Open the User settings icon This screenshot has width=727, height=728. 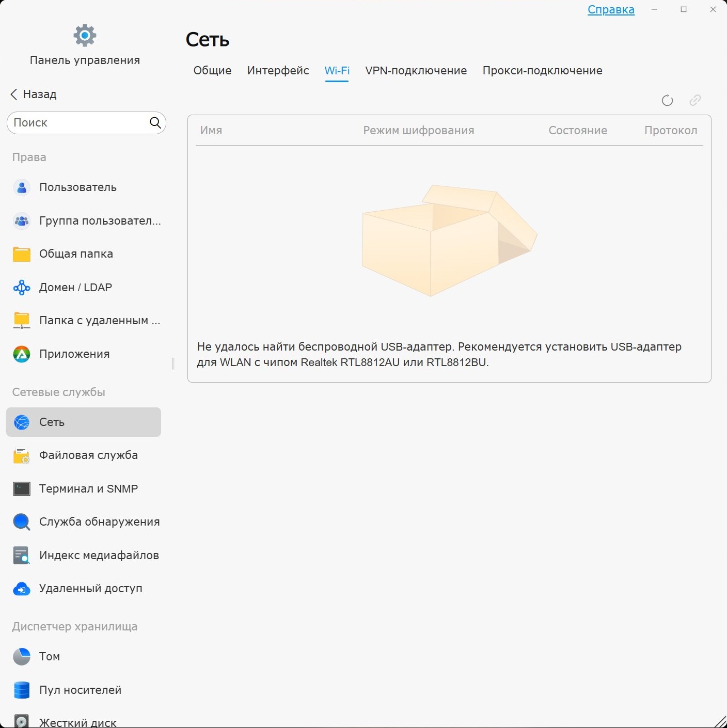pos(22,187)
